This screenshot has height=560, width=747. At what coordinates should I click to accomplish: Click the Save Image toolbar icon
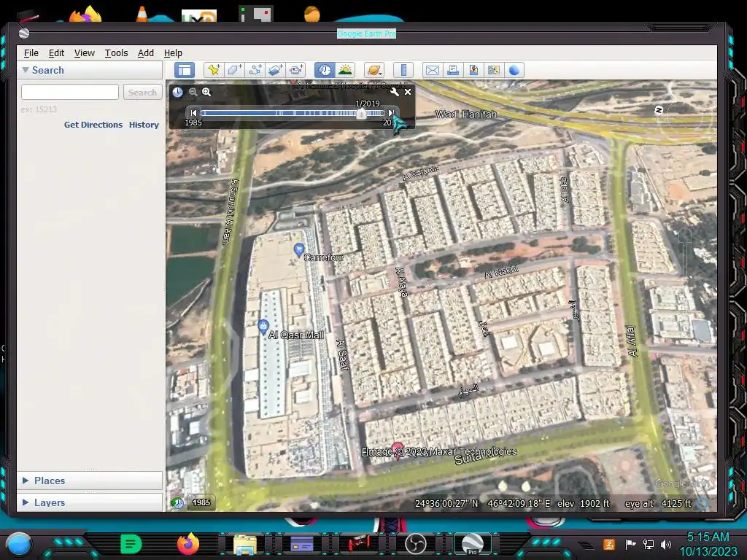(473, 71)
